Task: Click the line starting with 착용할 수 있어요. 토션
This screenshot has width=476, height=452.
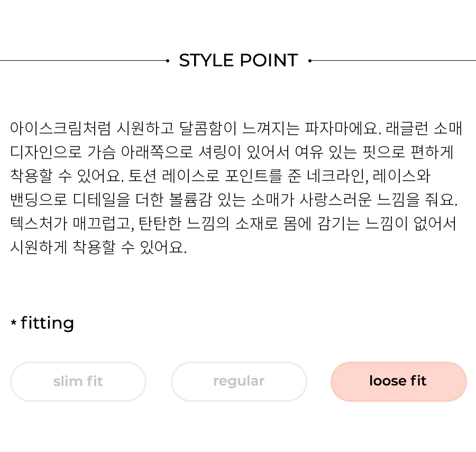Action: [220, 176]
